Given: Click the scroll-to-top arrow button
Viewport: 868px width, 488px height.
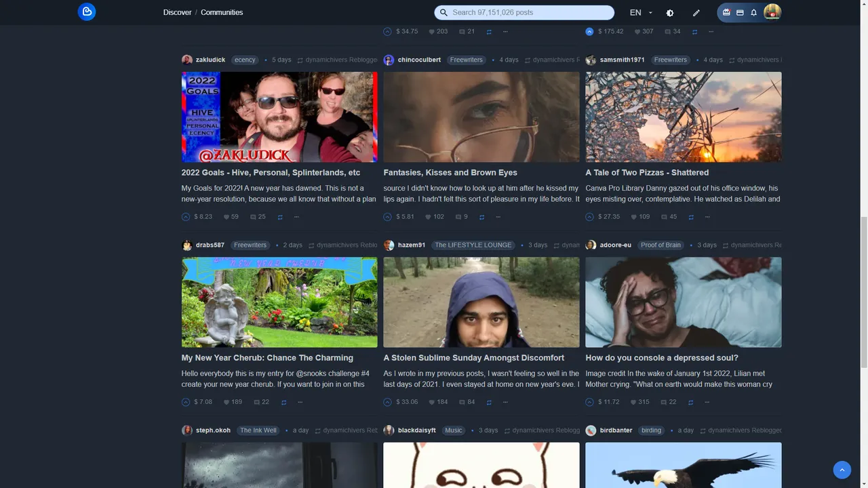Looking at the screenshot, I should (x=842, y=469).
